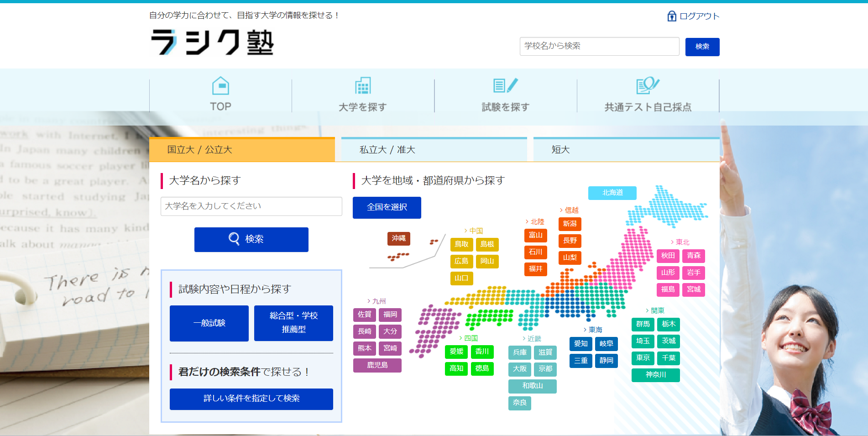The image size is (868, 436).
Task: Expand the 東北 region link
Action: (x=680, y=242)
